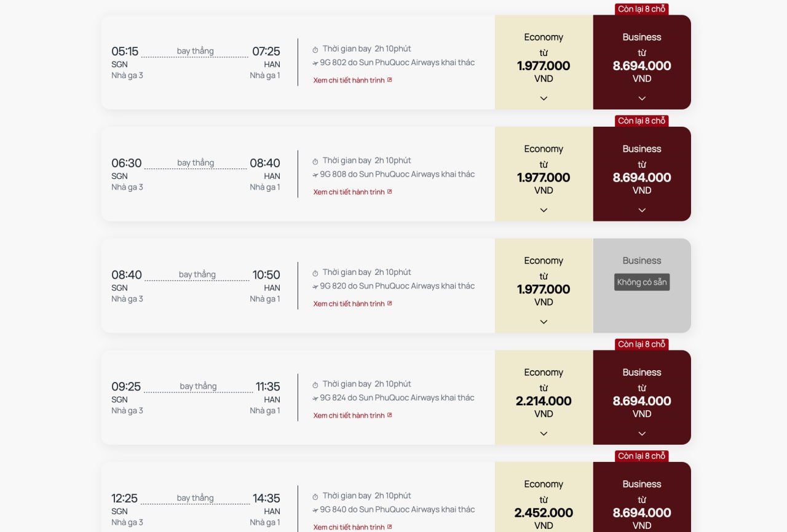Screen dimensions: 787x532
Task: Expand Economy chevron on 08:40 departure
Action: [544, 322]
